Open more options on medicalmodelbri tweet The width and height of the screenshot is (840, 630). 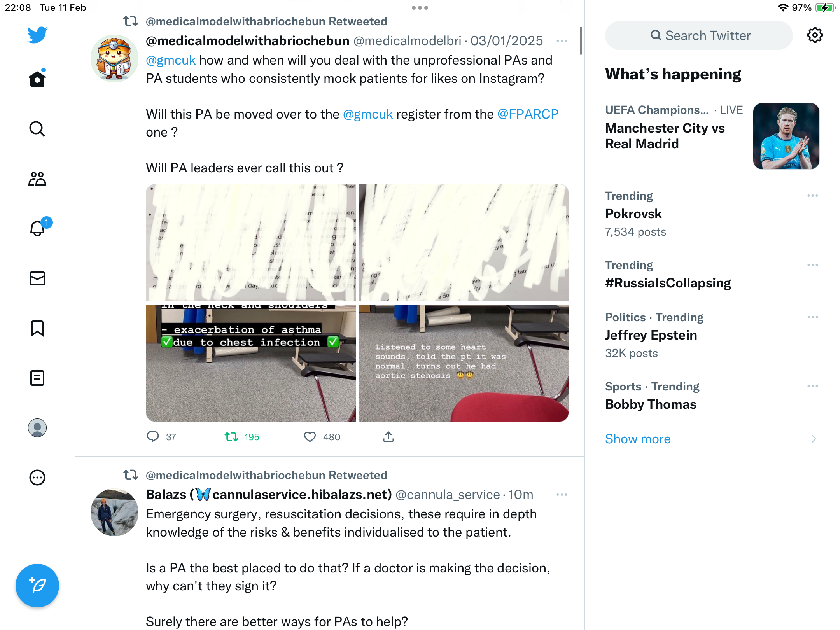562,41
